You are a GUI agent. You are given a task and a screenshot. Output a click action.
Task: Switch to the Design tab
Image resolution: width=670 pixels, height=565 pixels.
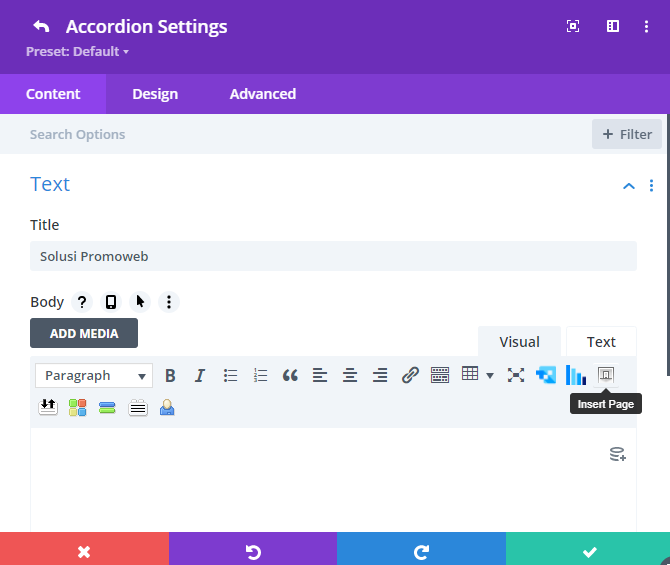155,94
